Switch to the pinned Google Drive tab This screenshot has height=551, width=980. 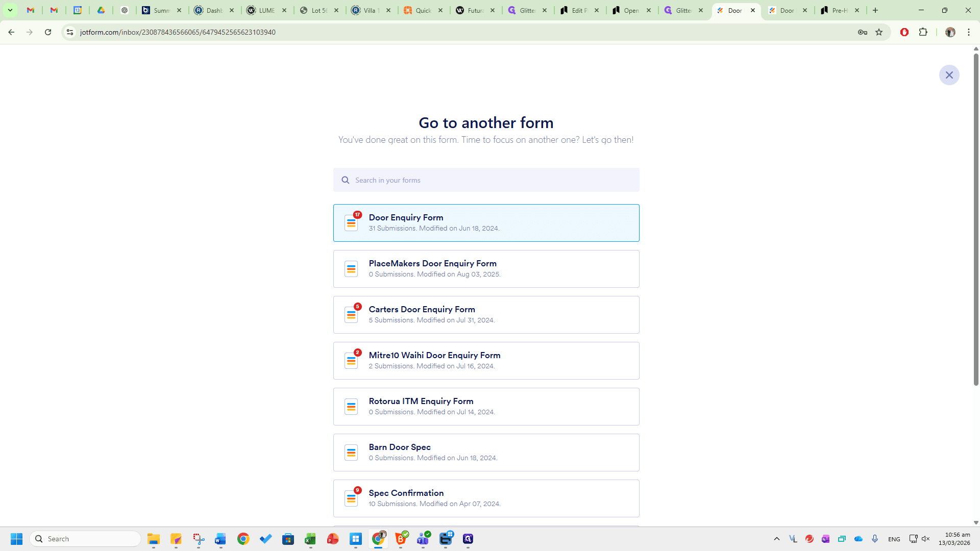tap(101, 10)
